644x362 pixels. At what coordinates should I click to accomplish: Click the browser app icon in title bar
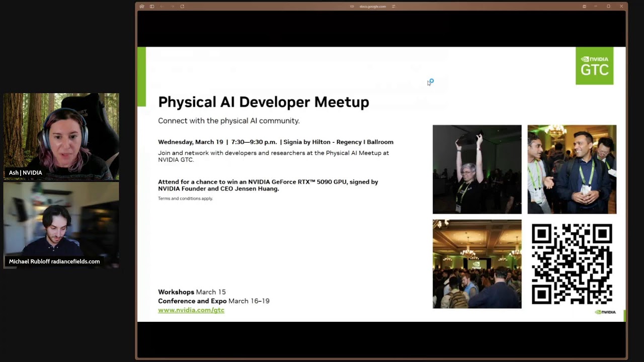[142, 7]
